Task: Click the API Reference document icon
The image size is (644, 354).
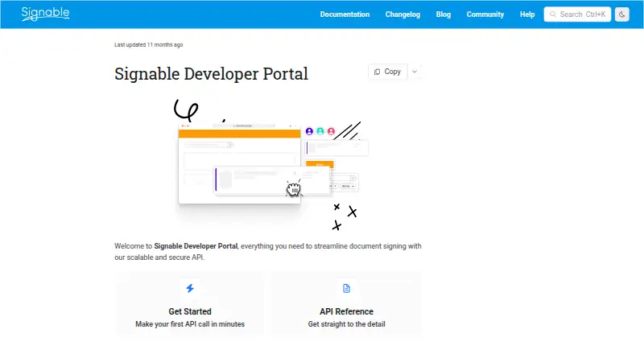Action: click(347, 288)
